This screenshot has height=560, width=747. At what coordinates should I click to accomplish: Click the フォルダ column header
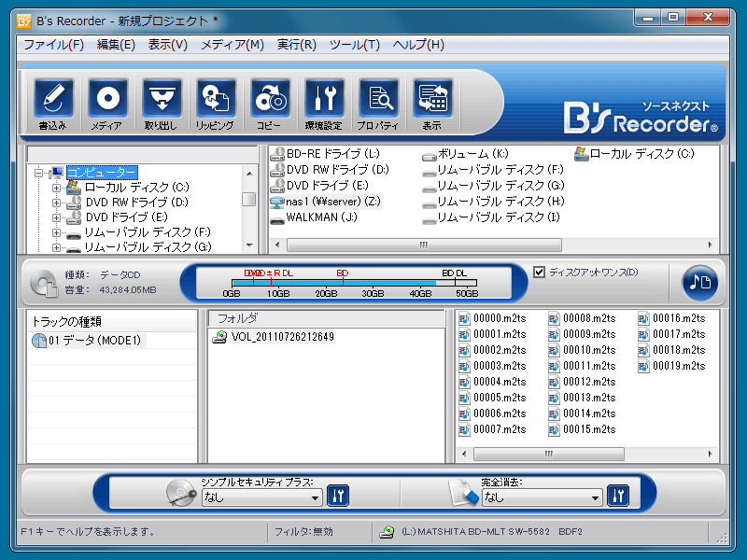pos(326,318)
